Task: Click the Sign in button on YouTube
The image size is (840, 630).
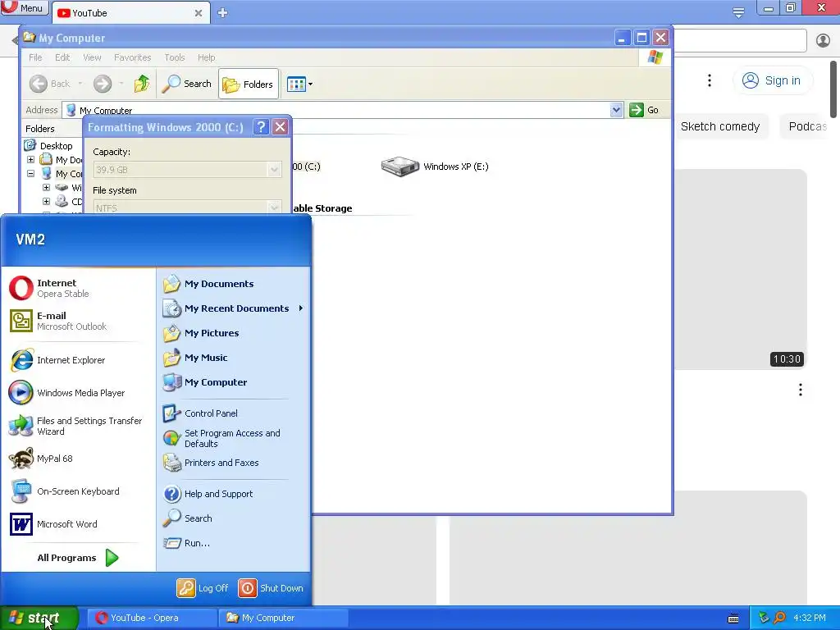Action: [x=772, y=80]
